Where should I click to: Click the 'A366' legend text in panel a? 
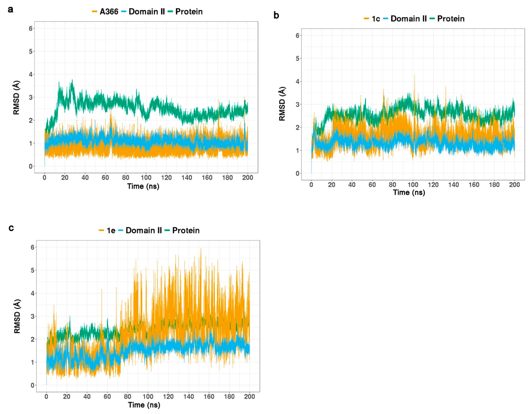[109, 11]
